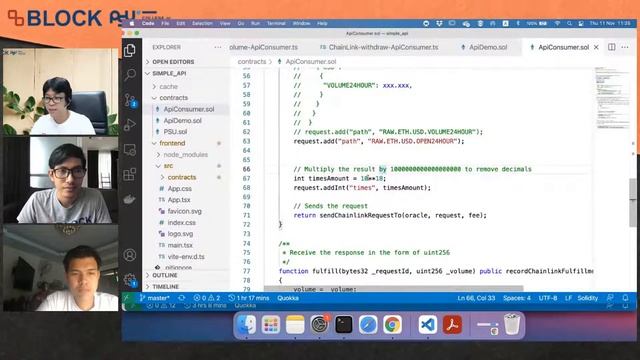Open the Selection menu
The height and width of the screenshot is (360, 640).
tap(202, 24)
